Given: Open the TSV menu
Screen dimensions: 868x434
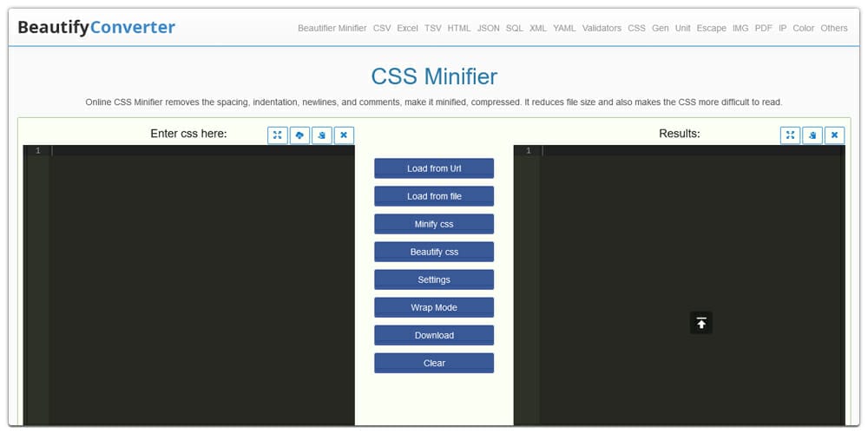Looking at the screenshot, I should (433, 29).
